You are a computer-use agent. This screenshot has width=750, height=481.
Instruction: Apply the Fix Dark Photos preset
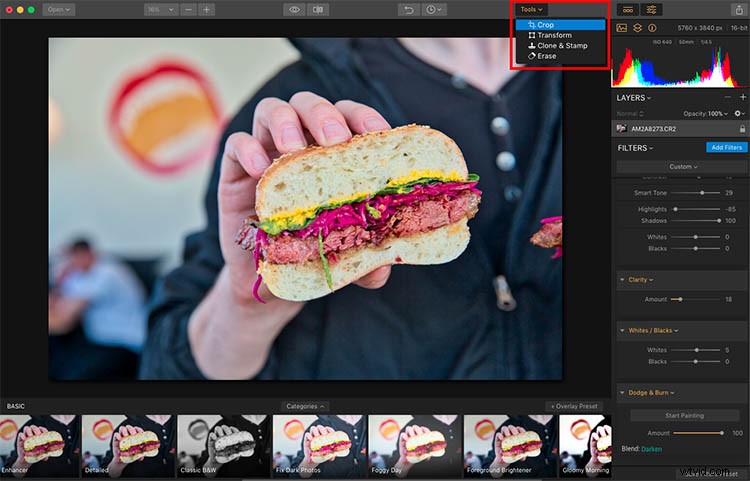(320, 446)
